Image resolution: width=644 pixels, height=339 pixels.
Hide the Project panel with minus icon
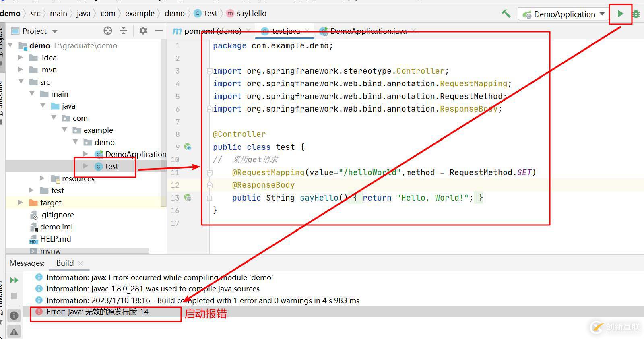click(159, 31)
